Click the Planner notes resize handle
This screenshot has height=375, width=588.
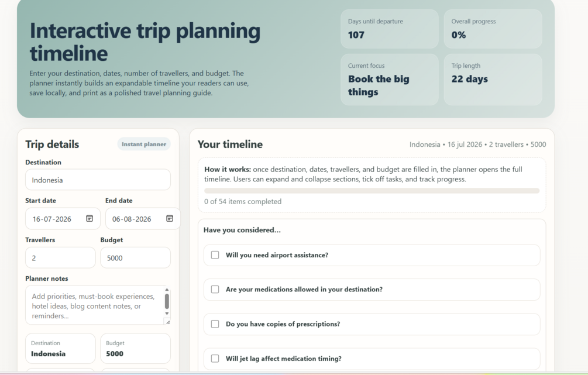coord(167,322)
